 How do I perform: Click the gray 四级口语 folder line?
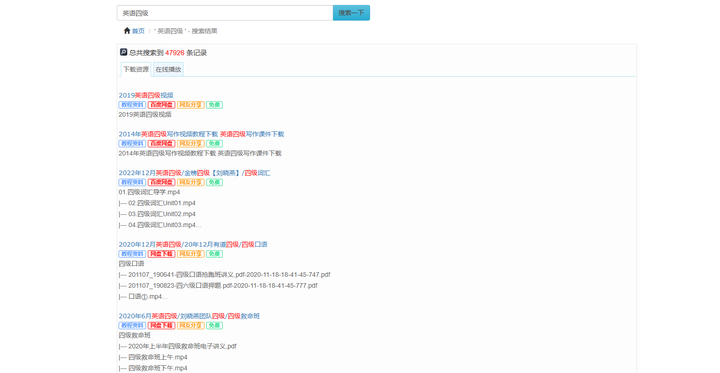tap(131, 264)
